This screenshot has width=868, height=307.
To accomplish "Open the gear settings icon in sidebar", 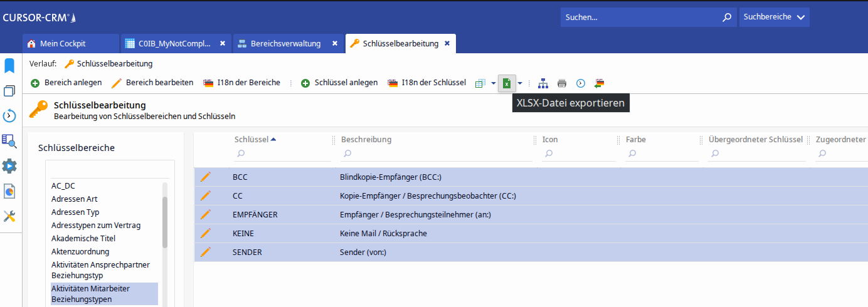I will [x=9, y=166].
